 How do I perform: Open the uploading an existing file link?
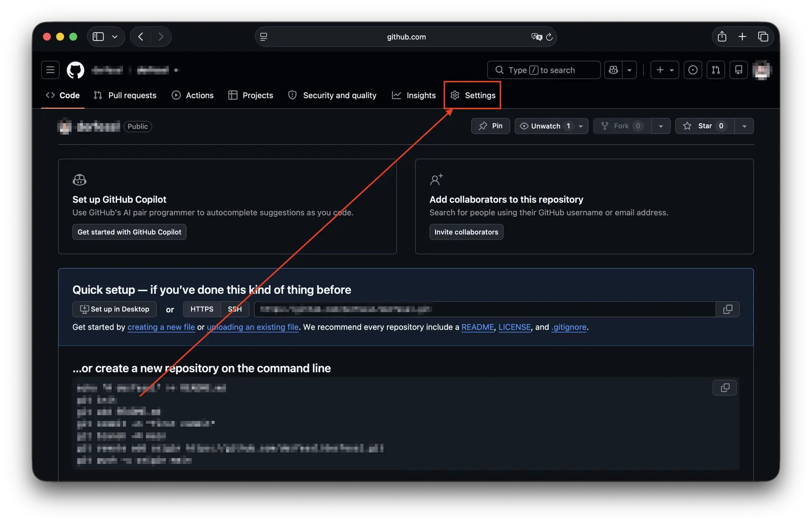252,327
